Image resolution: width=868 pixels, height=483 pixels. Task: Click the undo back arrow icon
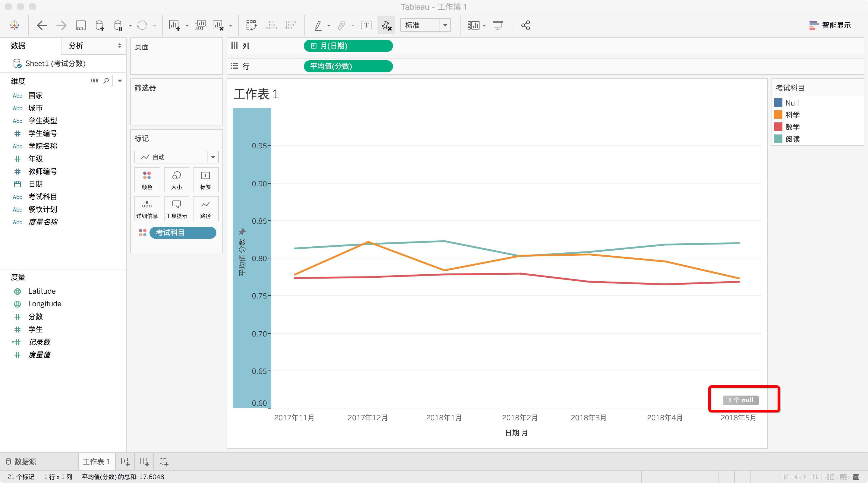pyautogui.click(x=42, y=25)
